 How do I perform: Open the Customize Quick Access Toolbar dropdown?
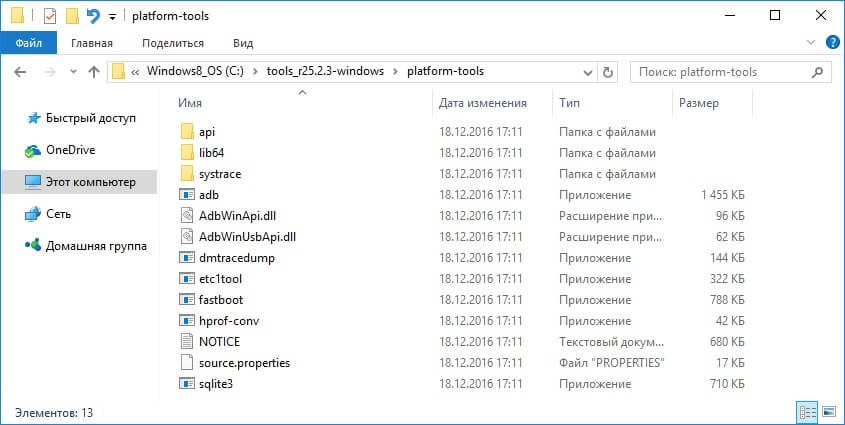click(111, 17)
